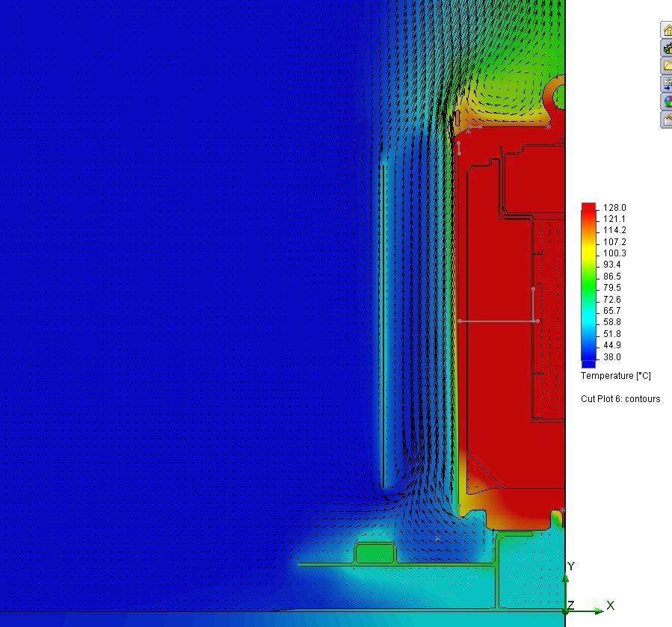
Task: Click the legend value 58.8
Action: tap(612, 322)
